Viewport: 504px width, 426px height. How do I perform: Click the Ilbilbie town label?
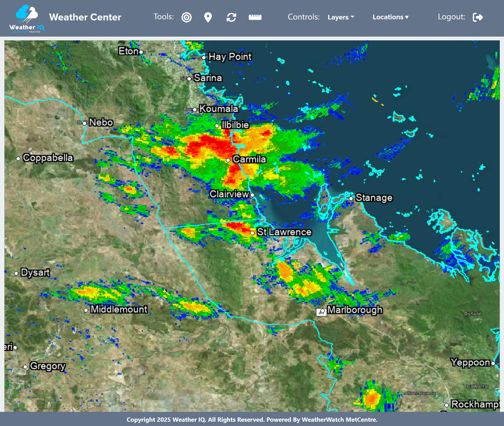235,125
